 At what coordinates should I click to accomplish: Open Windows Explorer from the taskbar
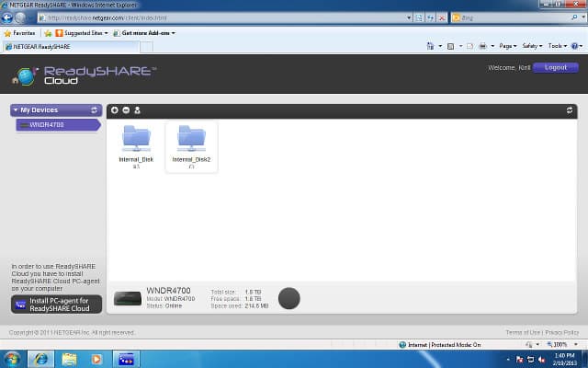(69, 360)
